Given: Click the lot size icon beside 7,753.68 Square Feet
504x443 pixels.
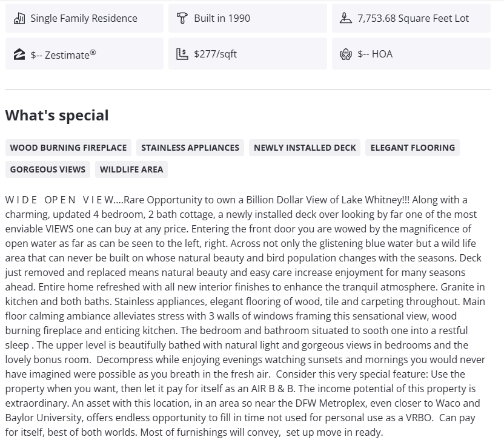Looking at the screenshot, I should (x=345, y=18).
